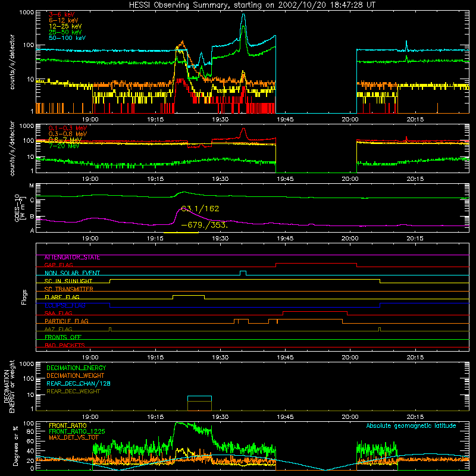The image size is (476, 476).
Task: Click the 19:45 tick under the top panel
Action: pos(285,120)
